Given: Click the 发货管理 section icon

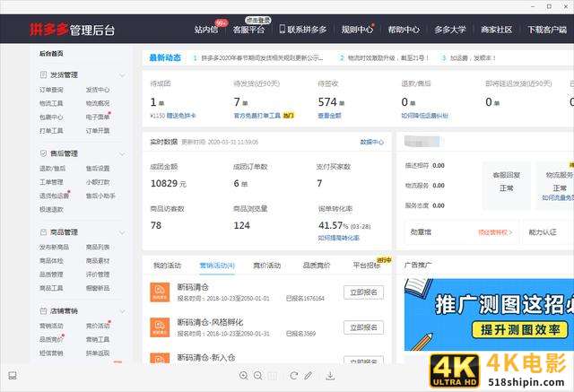Looking at the screenshot, I should (x=43, y=74).
